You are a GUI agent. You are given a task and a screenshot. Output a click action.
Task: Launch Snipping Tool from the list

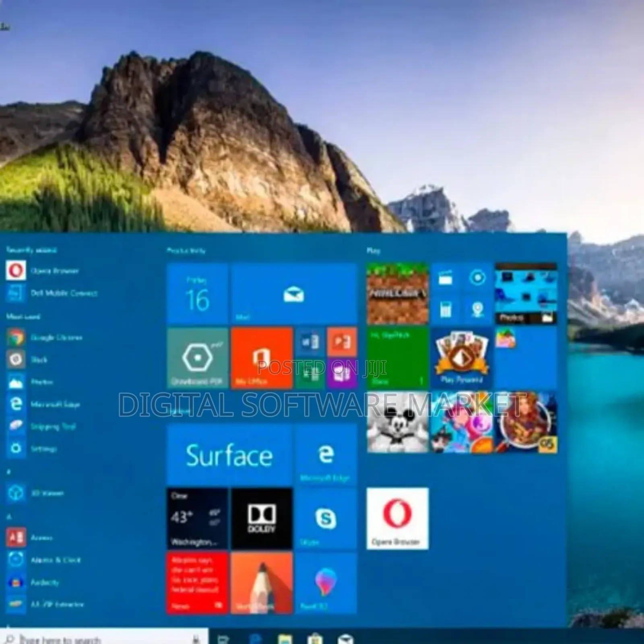click(x=41, y=426)
